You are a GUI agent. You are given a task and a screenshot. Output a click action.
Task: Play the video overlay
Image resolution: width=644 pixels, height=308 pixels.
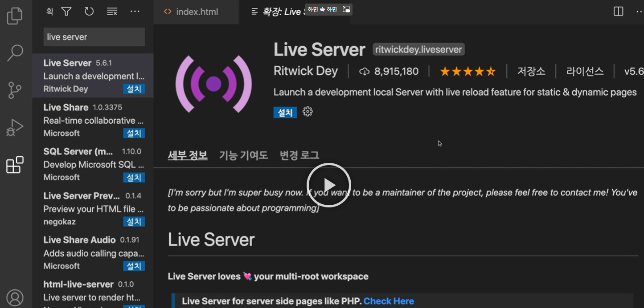329,185
